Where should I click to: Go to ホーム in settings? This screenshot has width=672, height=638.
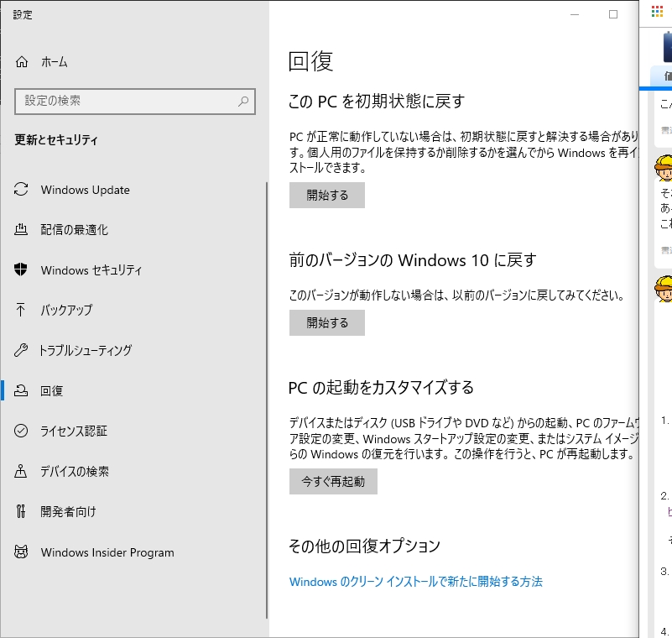(x=133, y=62)
